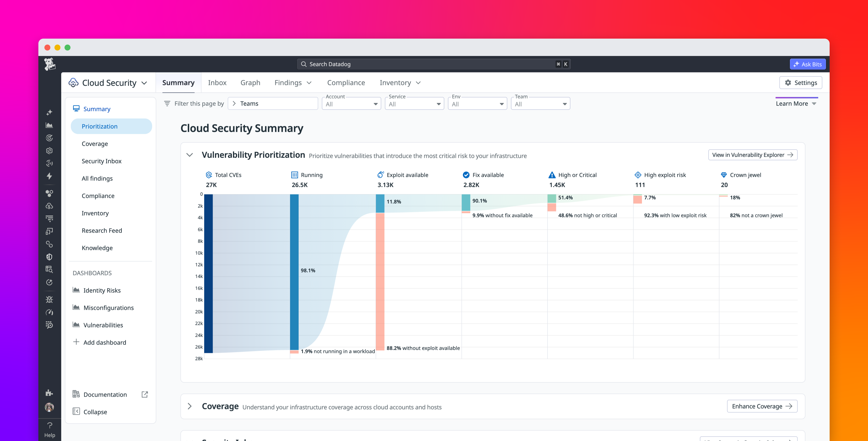Screen dimensions: 868x441
Task: Collapse the sidebar panel
Action: point(90,412)
